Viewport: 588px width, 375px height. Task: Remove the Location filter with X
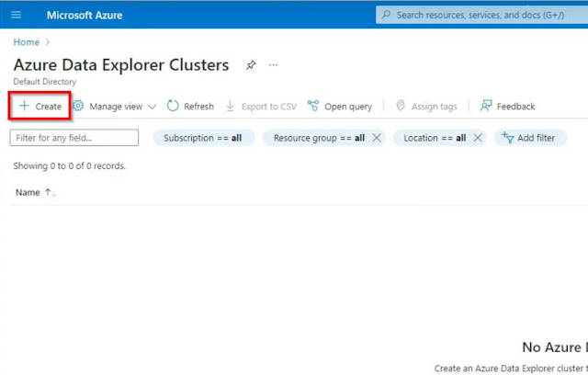[478, 138]
